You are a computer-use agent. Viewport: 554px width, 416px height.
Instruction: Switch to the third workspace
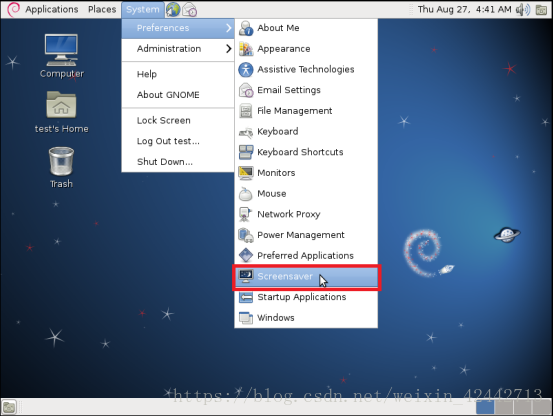(x=523, y=408)
